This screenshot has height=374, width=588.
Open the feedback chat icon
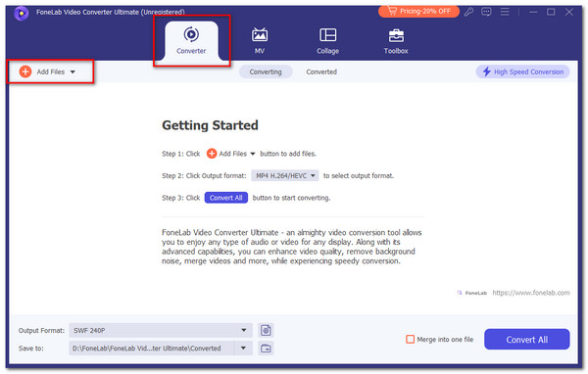(486, 12)
